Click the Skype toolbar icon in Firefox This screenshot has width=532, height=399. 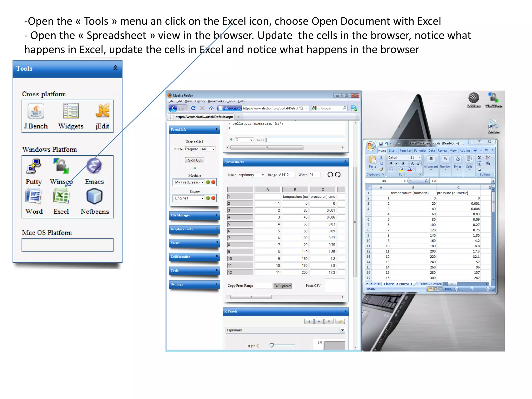tap(354, 108)
